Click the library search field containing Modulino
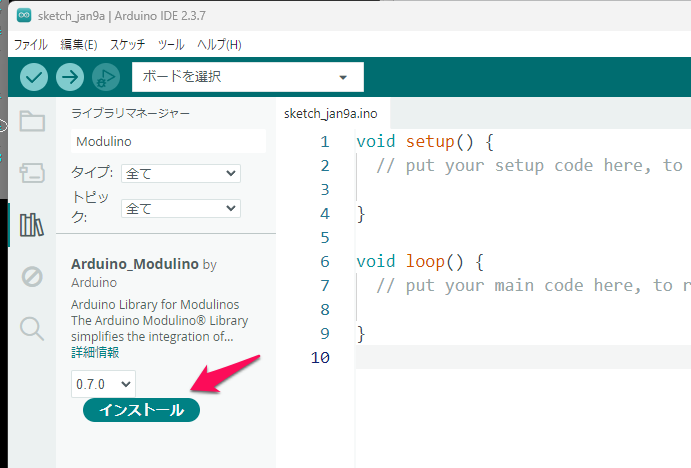The height and width of the screenshot is (468, 691). [x=168, y=141]
